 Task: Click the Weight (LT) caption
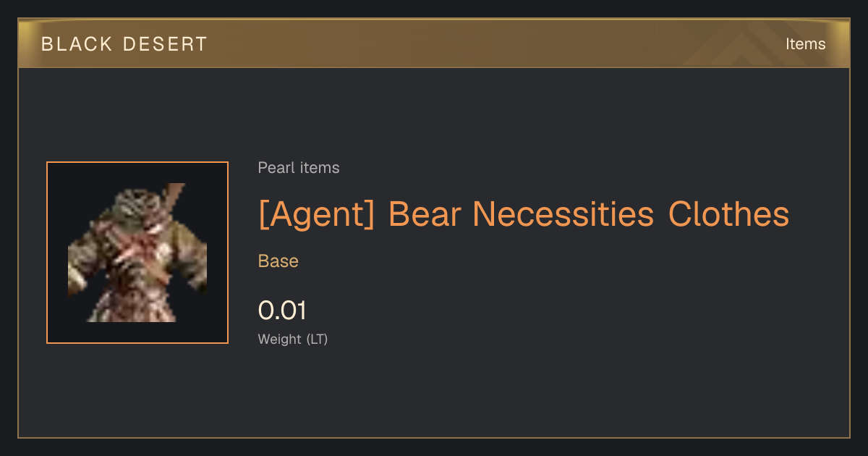(293, 339)
